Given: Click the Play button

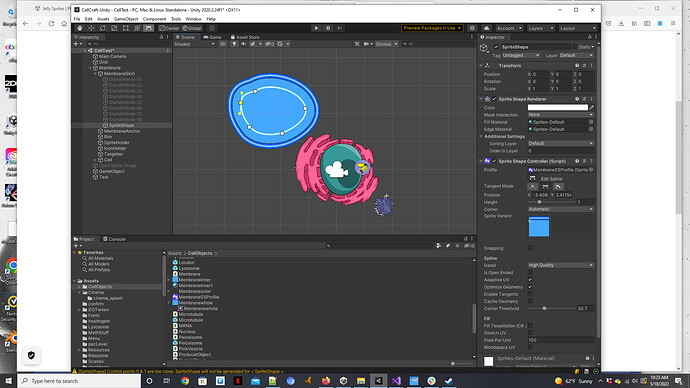Looking at the screenshot, I should [x=316, y=28].
